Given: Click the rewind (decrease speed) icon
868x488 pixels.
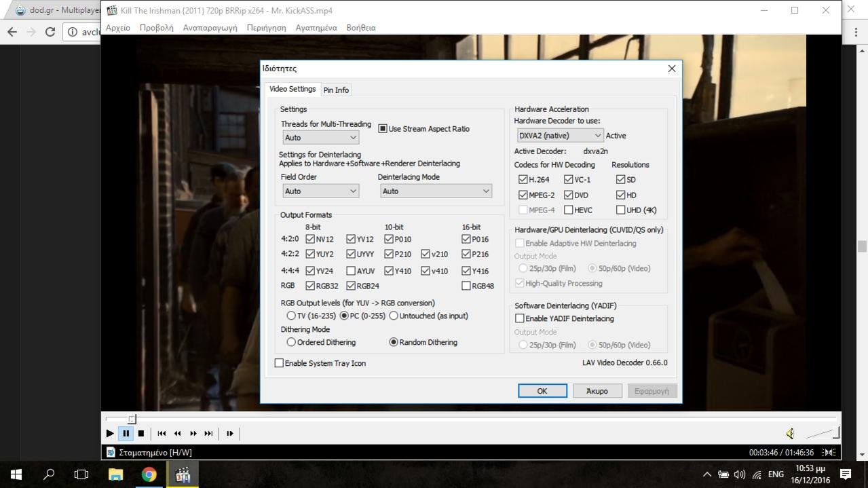Looking at the screenshot, I should [178, 434].
